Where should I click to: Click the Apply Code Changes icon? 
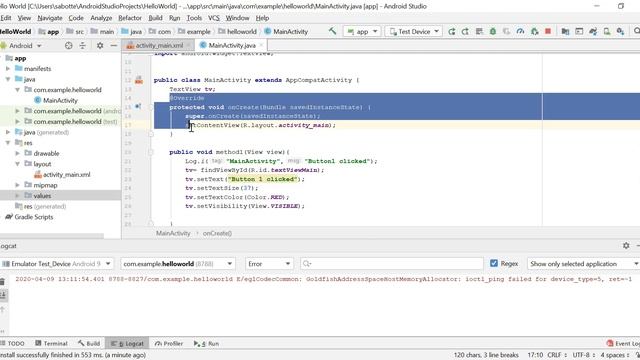(x=479, y=31)
